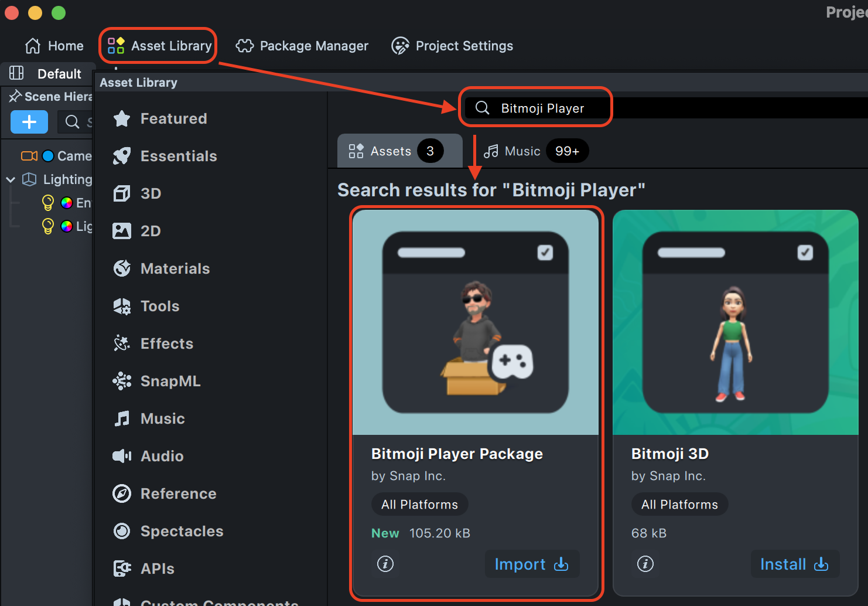
Task: Open the Home screen
Action: coord(54,46)
